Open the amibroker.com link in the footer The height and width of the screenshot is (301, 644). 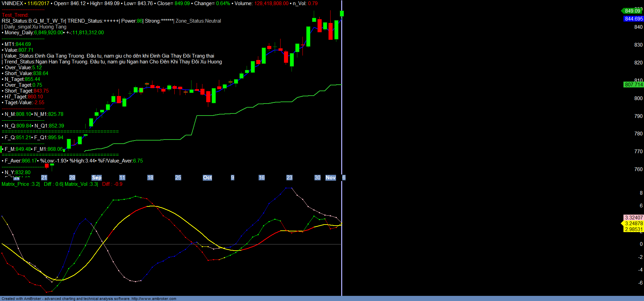pos(153,299)
